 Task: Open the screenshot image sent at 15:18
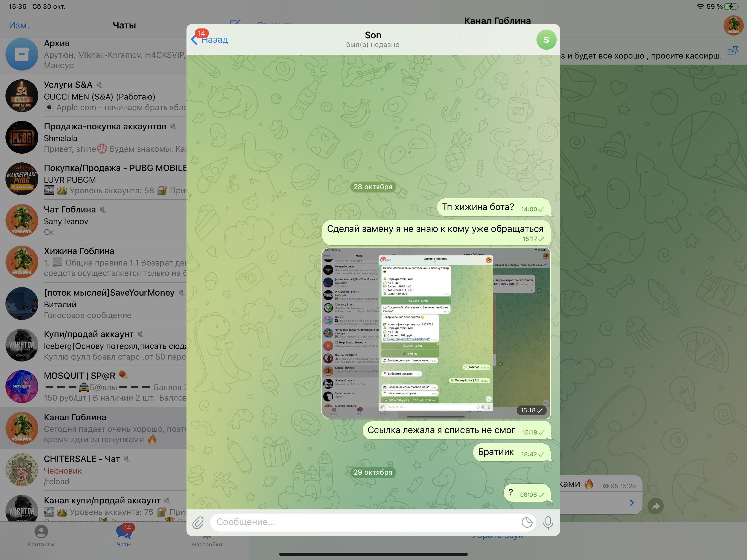[436, 333]
